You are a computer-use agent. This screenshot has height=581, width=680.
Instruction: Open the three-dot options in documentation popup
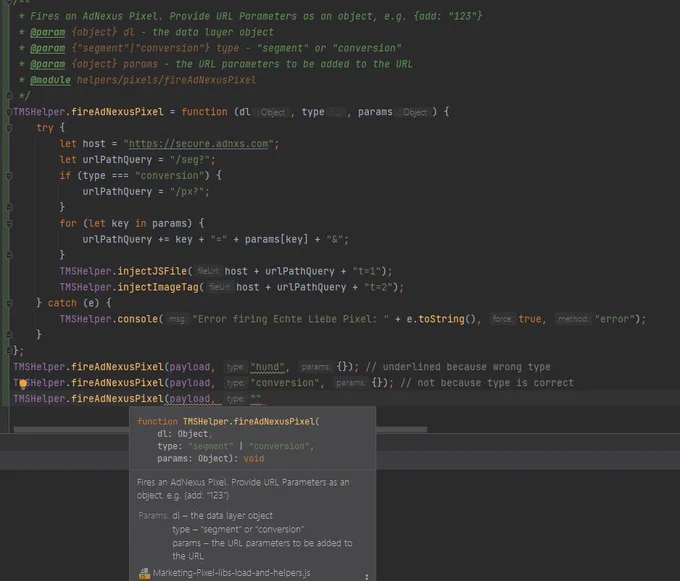pyautogui.click(x=366, y=576)
